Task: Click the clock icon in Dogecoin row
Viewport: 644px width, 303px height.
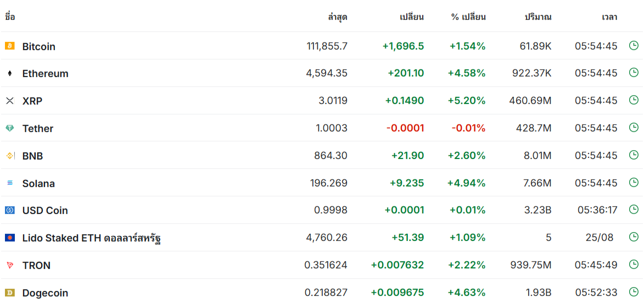Action: coord(634,292)
